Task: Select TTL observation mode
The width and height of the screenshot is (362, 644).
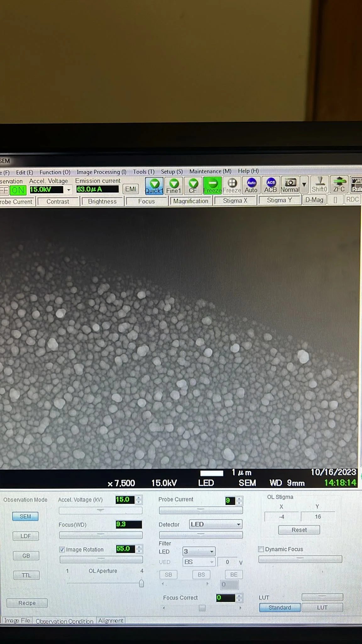Action: pos(26,575)
